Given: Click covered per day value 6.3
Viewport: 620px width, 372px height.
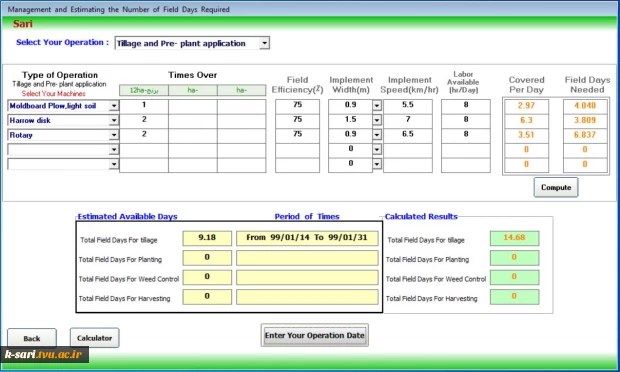Looking at the screenshot, I should (526, 121).
